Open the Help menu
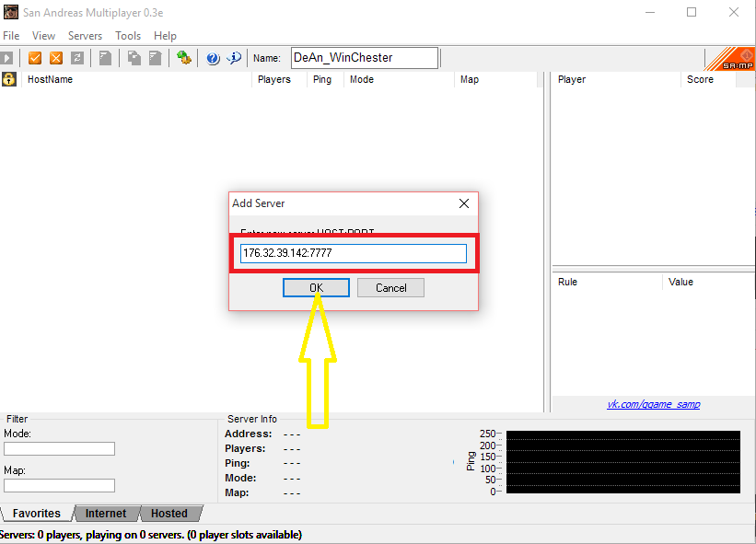The height and width of the screenshot is (544, 756). click(x=165, y=36)
